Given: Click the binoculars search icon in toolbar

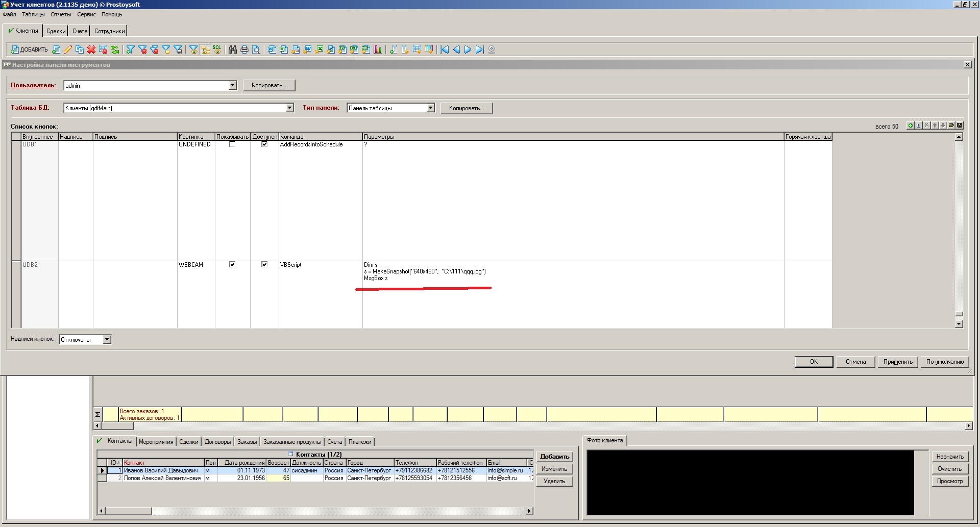Looking at the screenshot, I should pos(233,49).
